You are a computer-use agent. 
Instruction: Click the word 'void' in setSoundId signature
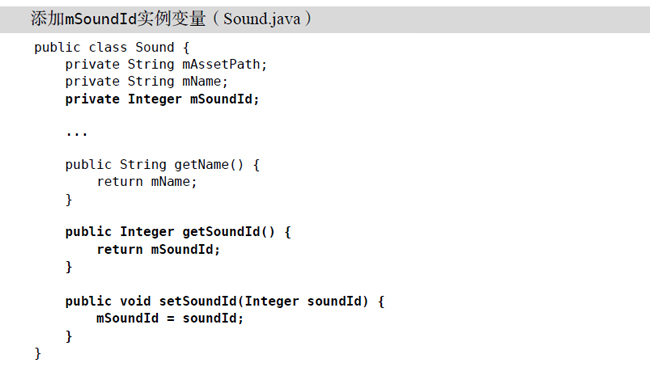click(135, 301)
